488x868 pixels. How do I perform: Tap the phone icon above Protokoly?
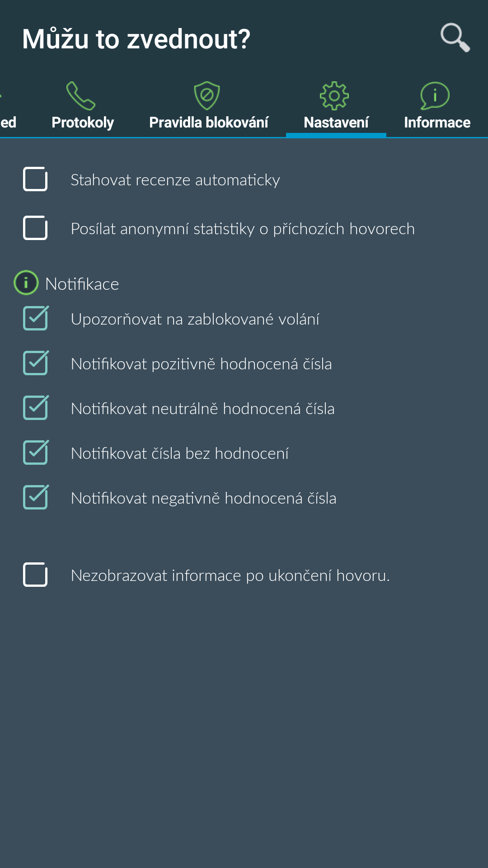tap(81, 95)
